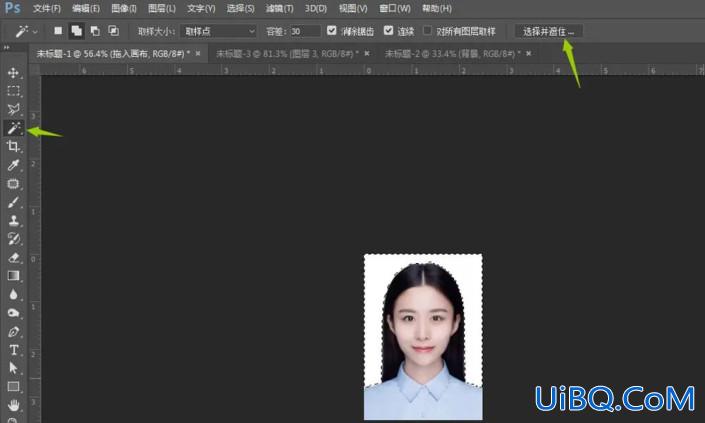This screenshot has width=705, height=423.
Task: Open the 选择(S) menu
Action: click(x=240, y=8)
